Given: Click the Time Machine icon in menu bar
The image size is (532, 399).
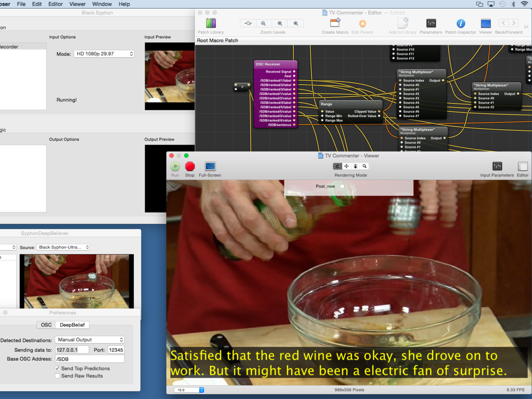Looking at the screenshot, I should (502, 4).
